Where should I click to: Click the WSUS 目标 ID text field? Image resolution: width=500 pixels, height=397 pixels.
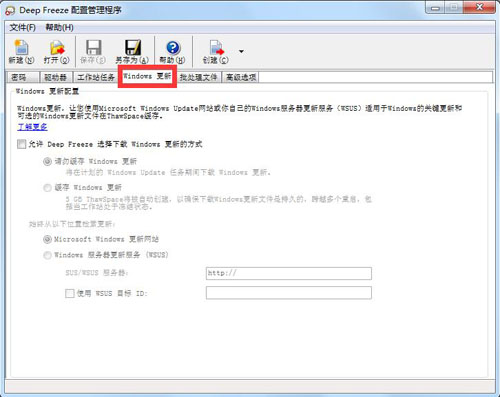click(289, 293)
